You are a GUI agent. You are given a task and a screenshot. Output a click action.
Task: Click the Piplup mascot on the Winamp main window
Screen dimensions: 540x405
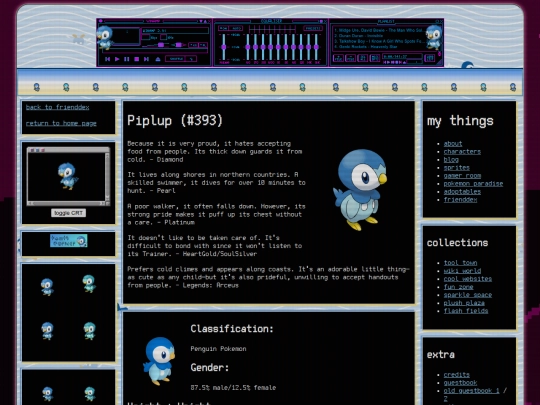[105, 37]
